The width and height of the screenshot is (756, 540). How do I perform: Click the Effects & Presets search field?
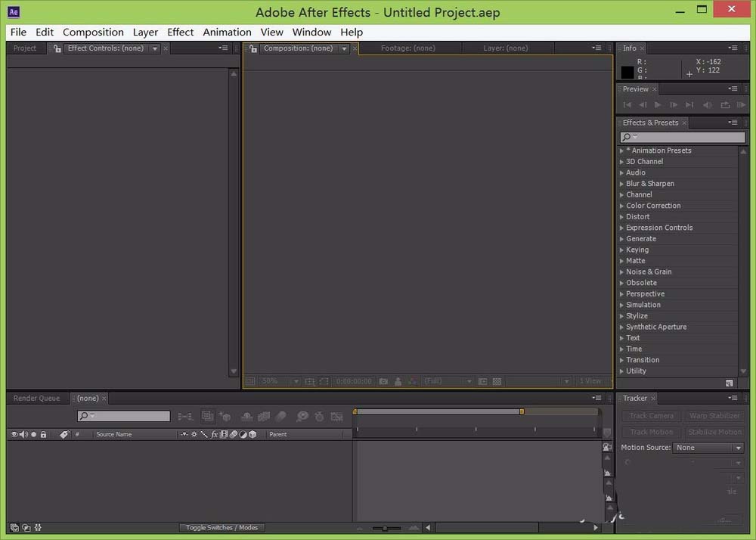[682, 138]
